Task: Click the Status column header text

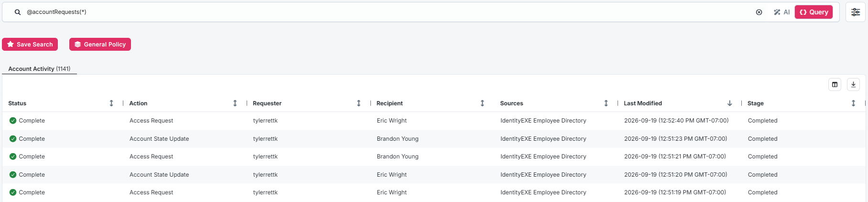Action: 17,103
